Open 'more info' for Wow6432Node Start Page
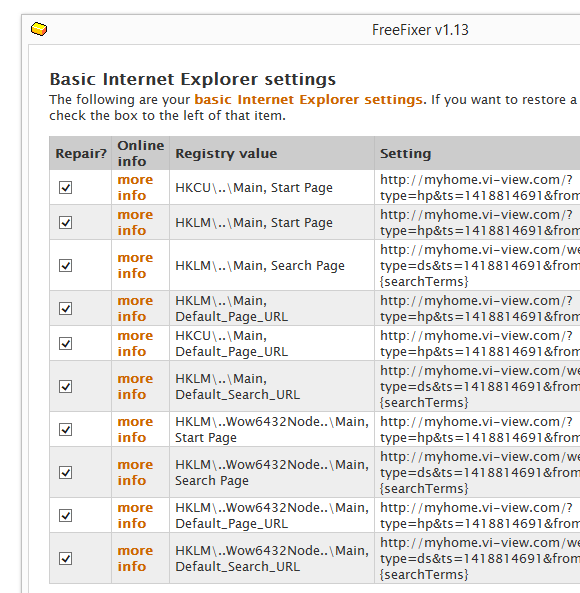 click(x=135, y=429)
